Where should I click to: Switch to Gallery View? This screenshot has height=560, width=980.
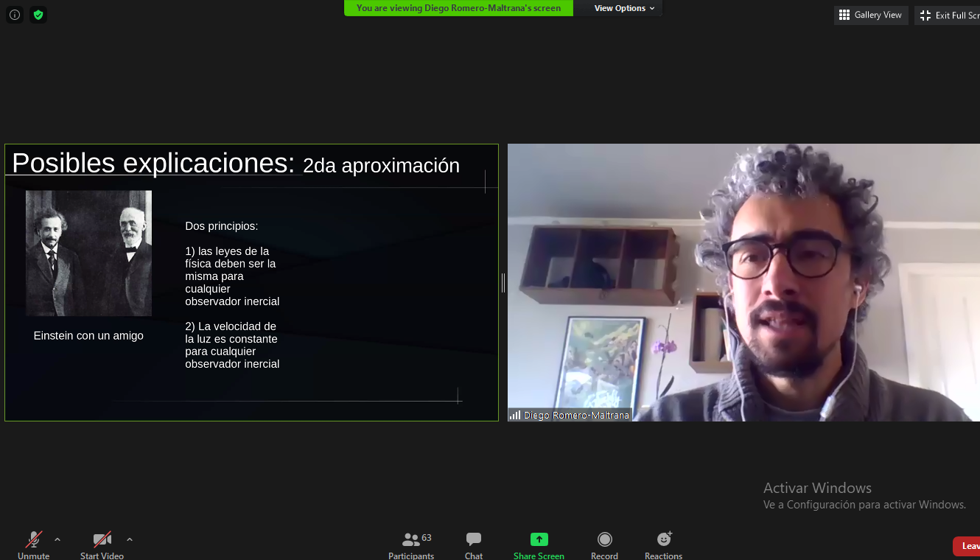(x=870, y=15)
